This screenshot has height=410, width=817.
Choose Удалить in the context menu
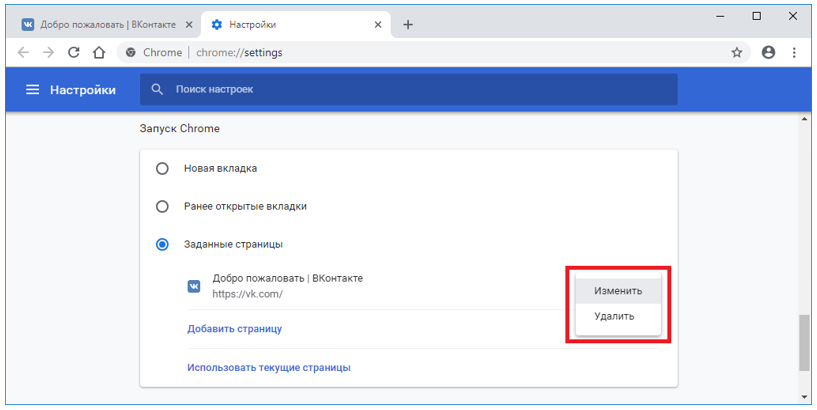coord(618,316)
